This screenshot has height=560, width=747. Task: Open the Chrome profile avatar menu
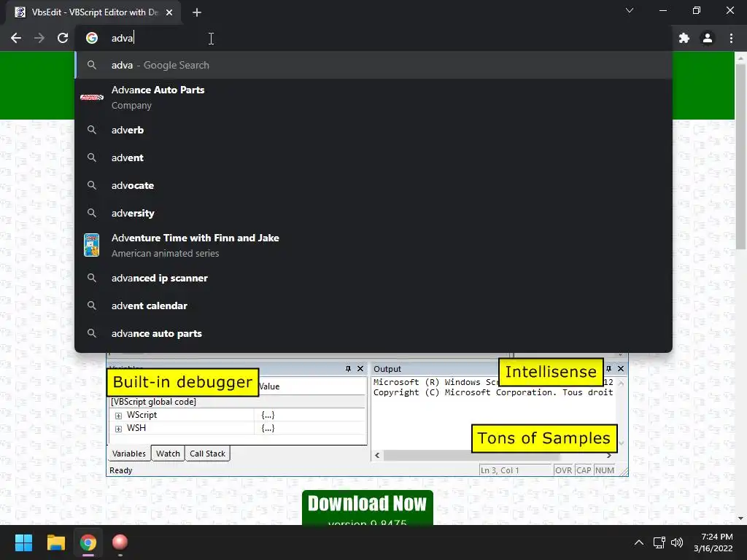tap(708, 38)
